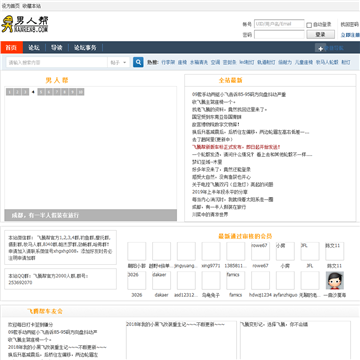
Task: Click member name xing9771
Action: 211,266
